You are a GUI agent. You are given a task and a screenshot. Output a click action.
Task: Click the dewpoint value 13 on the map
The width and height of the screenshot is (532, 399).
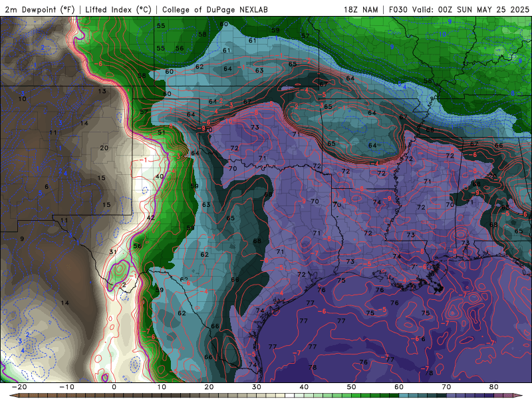[x=102, y=91]
